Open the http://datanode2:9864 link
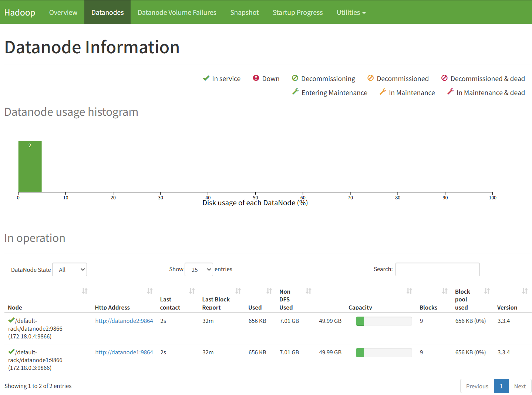 click(124, 321)
